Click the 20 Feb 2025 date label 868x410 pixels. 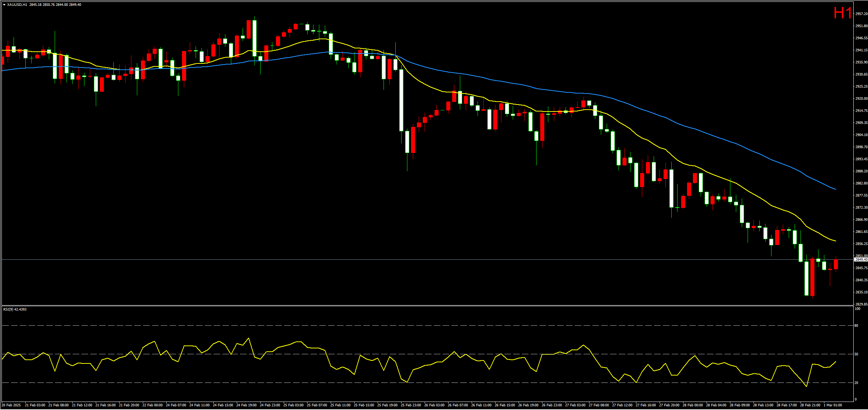(x=11, y=405)
